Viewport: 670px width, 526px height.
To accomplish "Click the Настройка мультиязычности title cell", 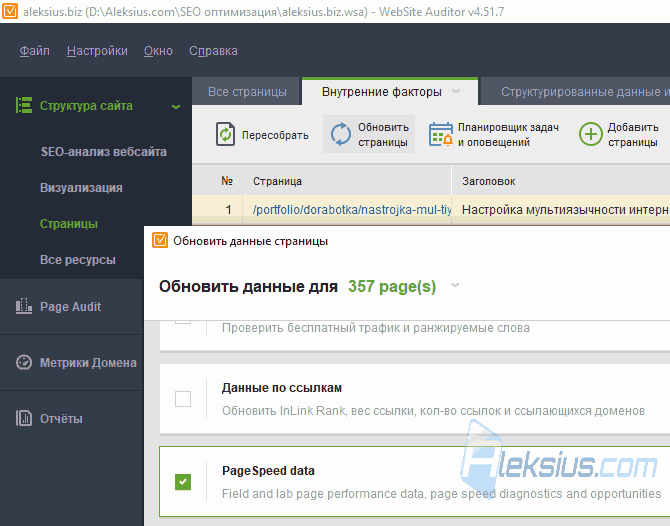I will tap(566, 210).
